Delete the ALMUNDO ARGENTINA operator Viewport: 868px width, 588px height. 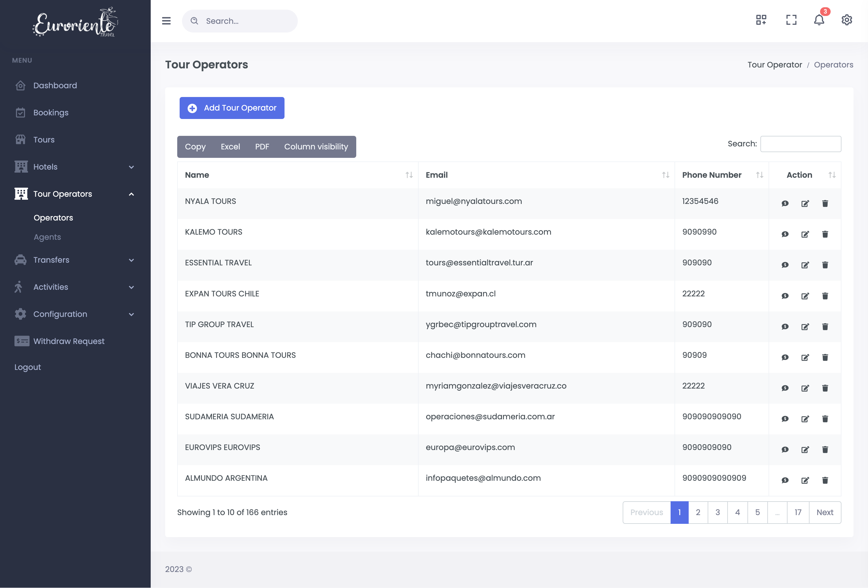(825, 480)
